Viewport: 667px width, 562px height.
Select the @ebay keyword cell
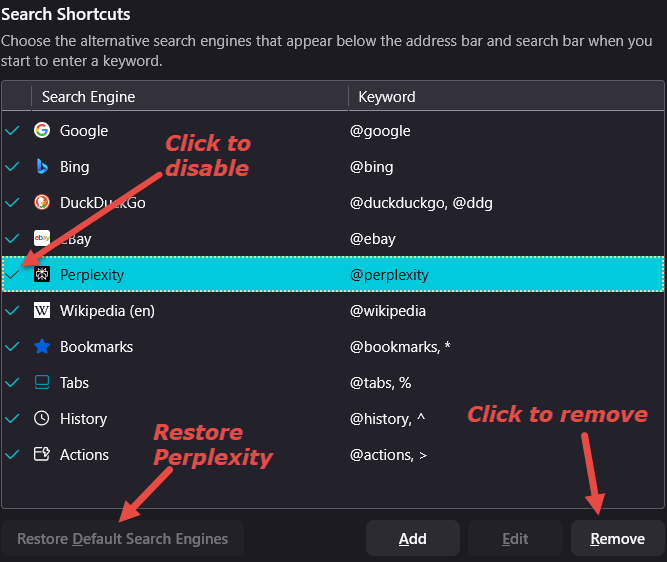(x=373, y=239)
